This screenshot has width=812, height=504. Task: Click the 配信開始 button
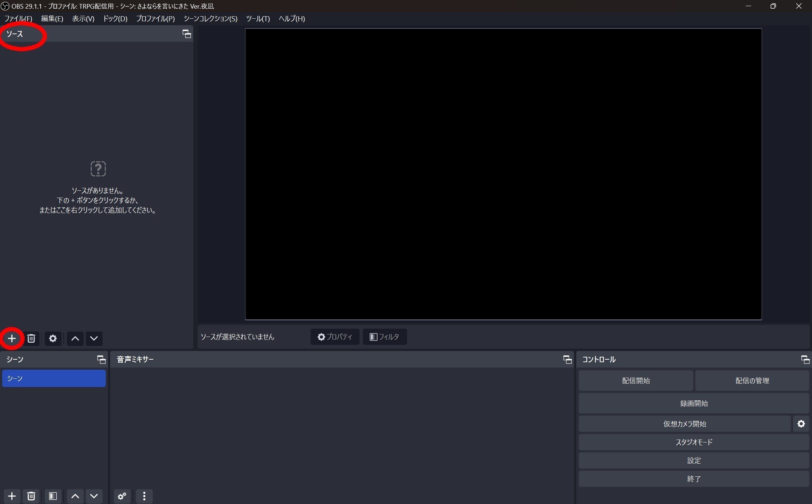click(x=636, y=381)
